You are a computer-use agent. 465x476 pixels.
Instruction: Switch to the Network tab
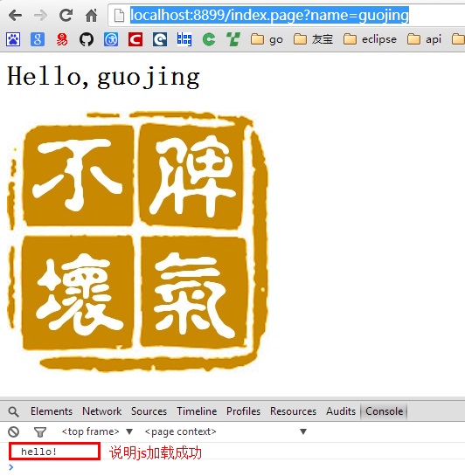[101, 411]
